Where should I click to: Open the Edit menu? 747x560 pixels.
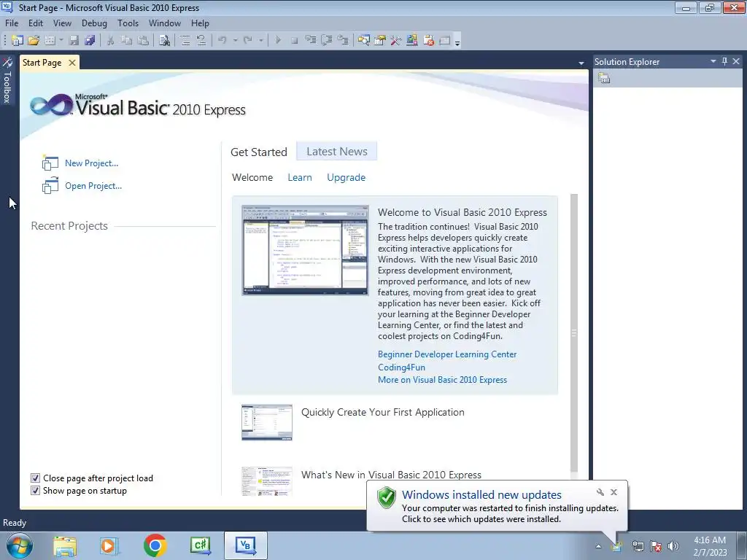(x=36, y=23)
